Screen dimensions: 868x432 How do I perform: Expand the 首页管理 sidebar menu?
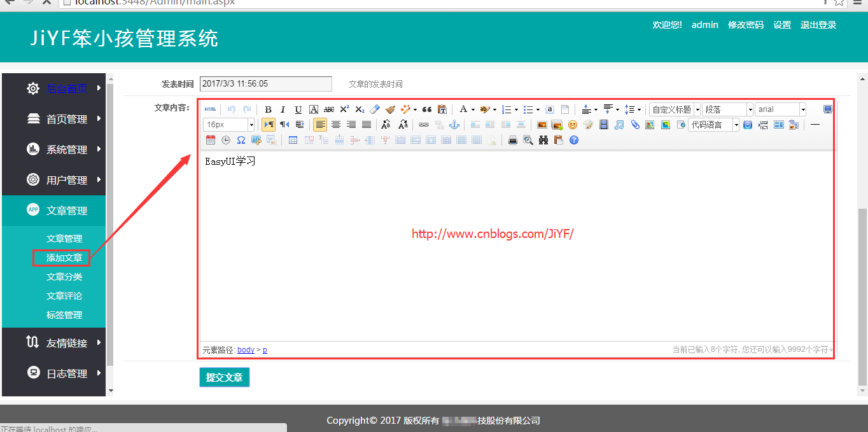click(x=53, y=119)
